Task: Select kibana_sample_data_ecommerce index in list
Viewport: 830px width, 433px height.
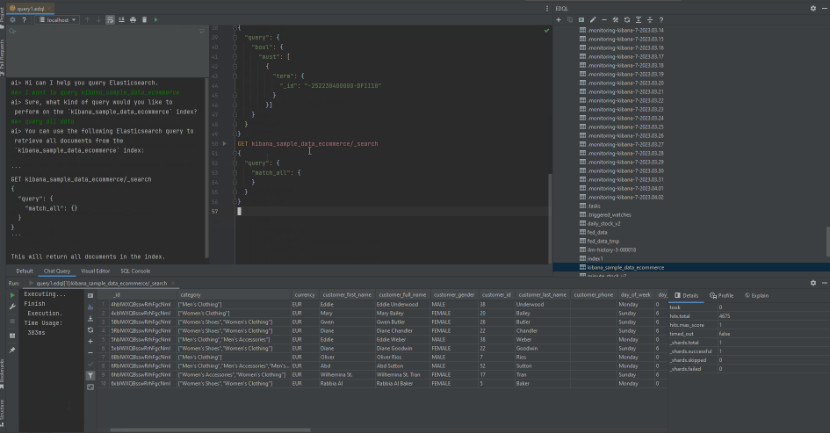Action: point(625,267)
